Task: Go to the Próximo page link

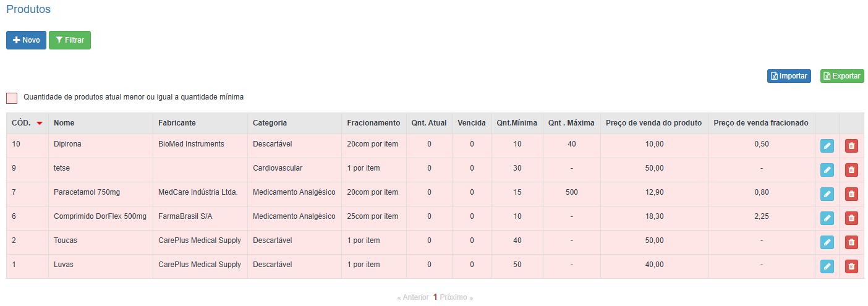Action: coord(456,297)
